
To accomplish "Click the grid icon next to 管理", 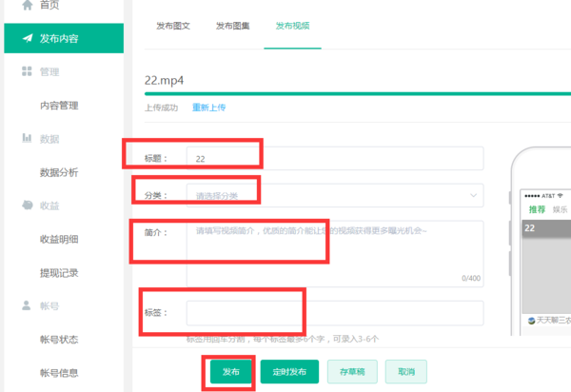I will click(x=27, y=71).
